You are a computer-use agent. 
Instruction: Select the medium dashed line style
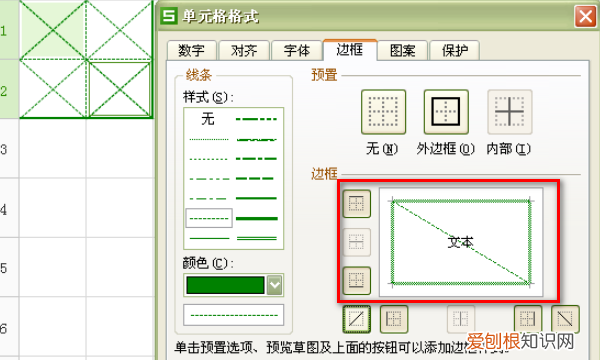(256, 179)
